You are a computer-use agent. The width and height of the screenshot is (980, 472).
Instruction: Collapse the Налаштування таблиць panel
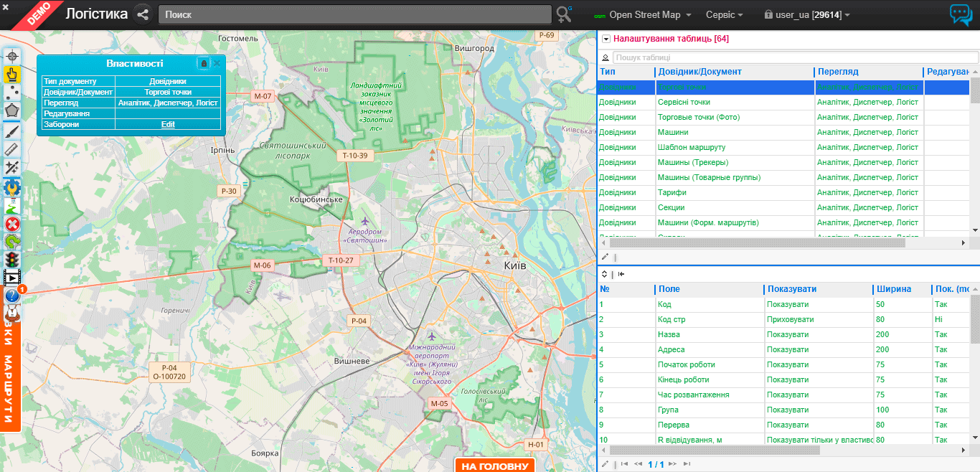click(x=606, y=39)
